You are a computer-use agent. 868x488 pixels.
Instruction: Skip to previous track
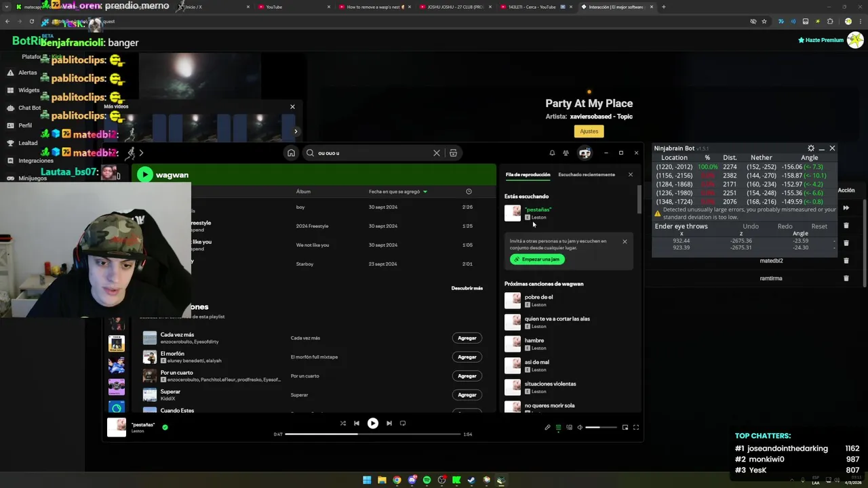coord(357,424)
